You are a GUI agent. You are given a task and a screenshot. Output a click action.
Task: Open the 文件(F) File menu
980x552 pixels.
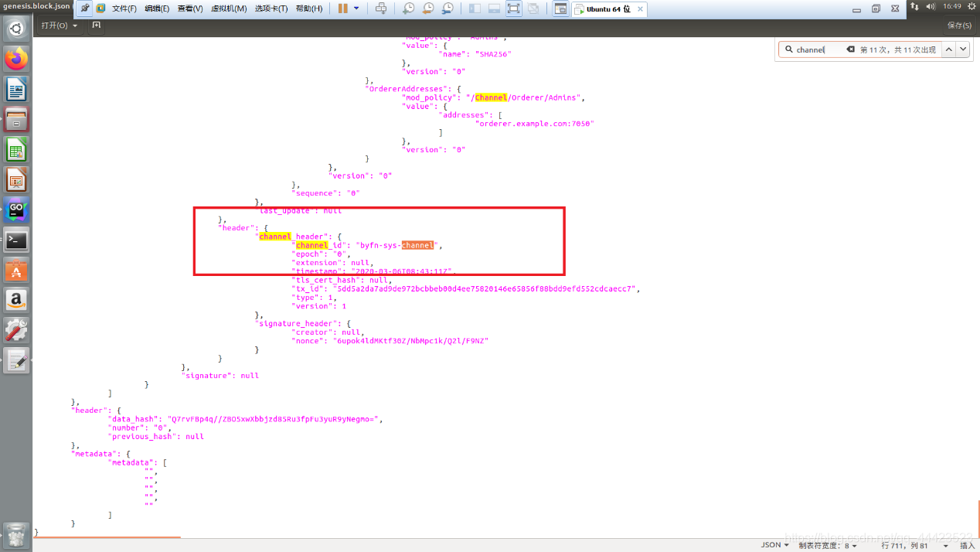tap(124, 9)
